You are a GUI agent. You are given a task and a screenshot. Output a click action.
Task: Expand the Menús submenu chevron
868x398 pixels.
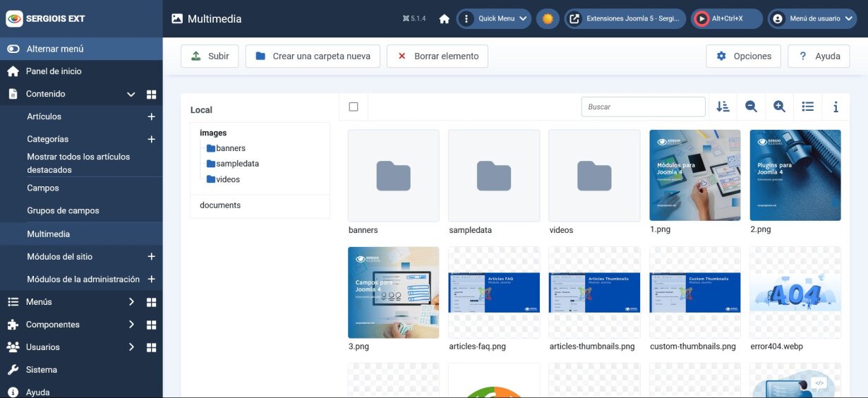(131, 302)
